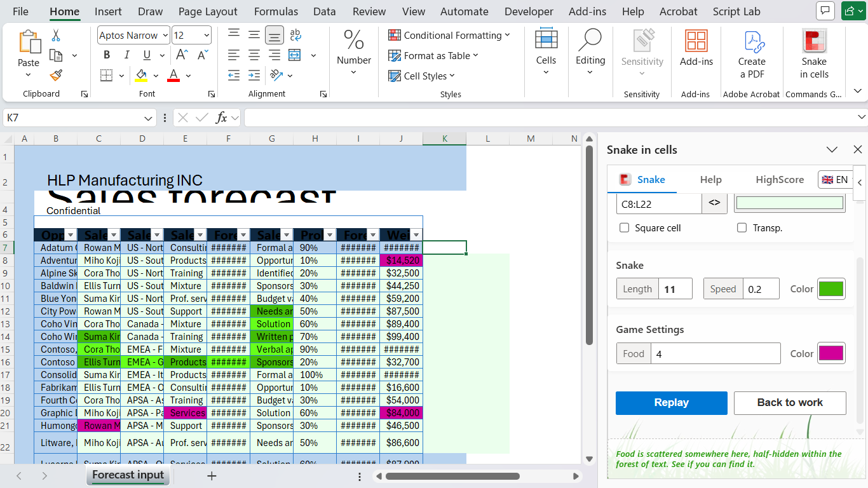The height and width of the screenshot is (488, 868).
Task: Open the Name Box dropdown arrow
Action: click(x=149, y=118)
